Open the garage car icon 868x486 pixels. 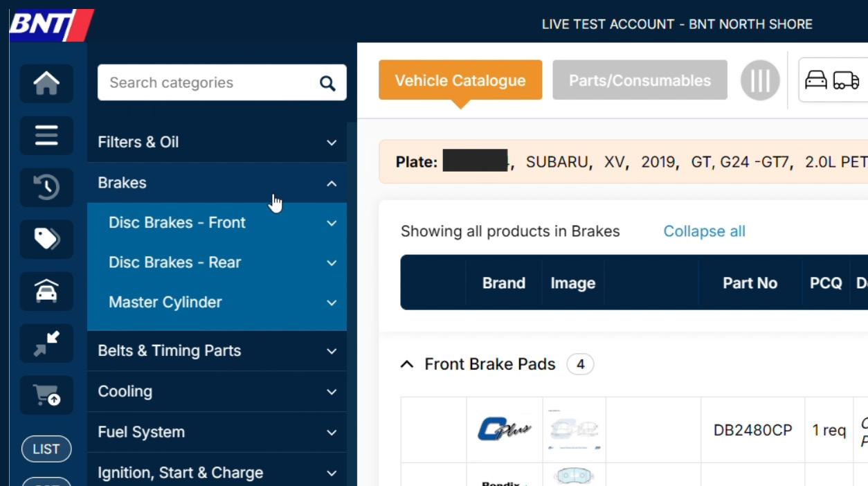pos(46,291)
